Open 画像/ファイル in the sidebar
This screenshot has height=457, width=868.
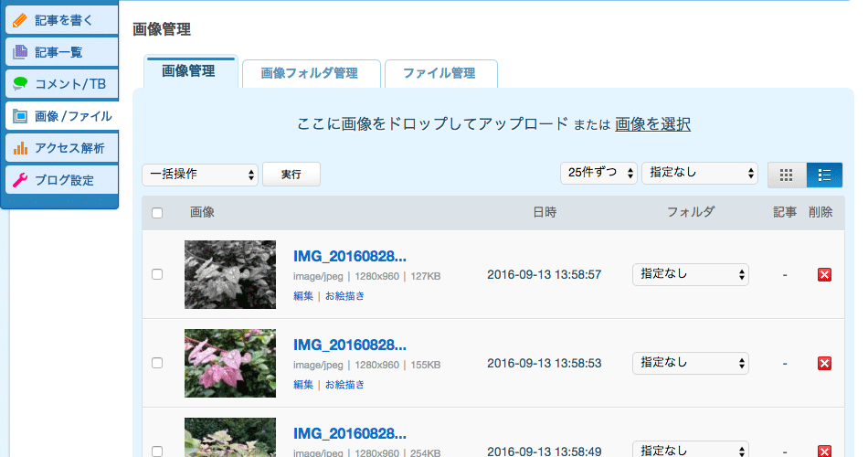tap(62, 116)
